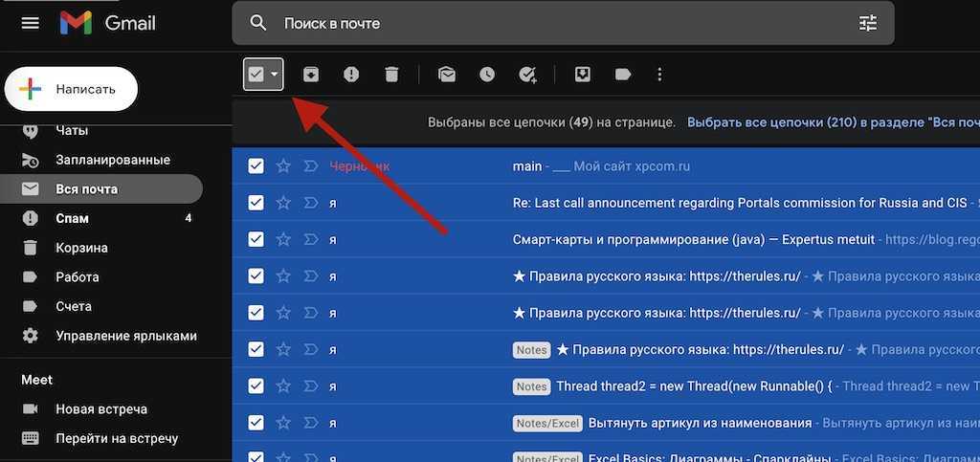Click the Move to icon
The image size is (980, 462).
click(582, 75)
